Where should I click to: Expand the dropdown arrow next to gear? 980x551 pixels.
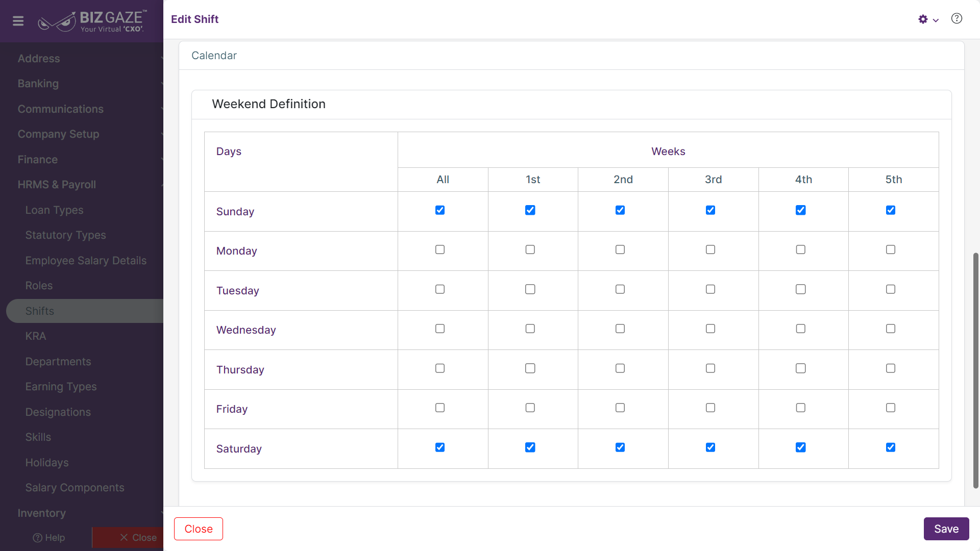(936, 20)
